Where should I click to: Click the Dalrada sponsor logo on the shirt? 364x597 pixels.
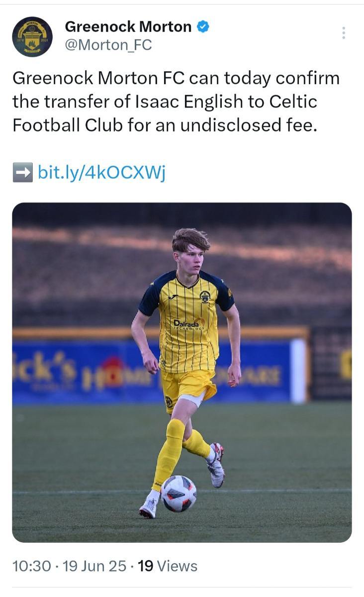189,324
